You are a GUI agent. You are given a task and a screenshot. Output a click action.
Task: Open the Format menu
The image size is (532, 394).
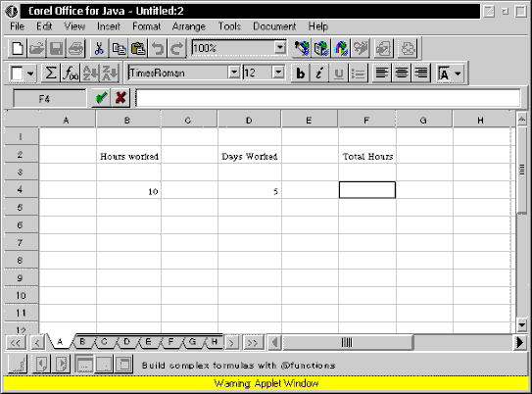point(146,26)
